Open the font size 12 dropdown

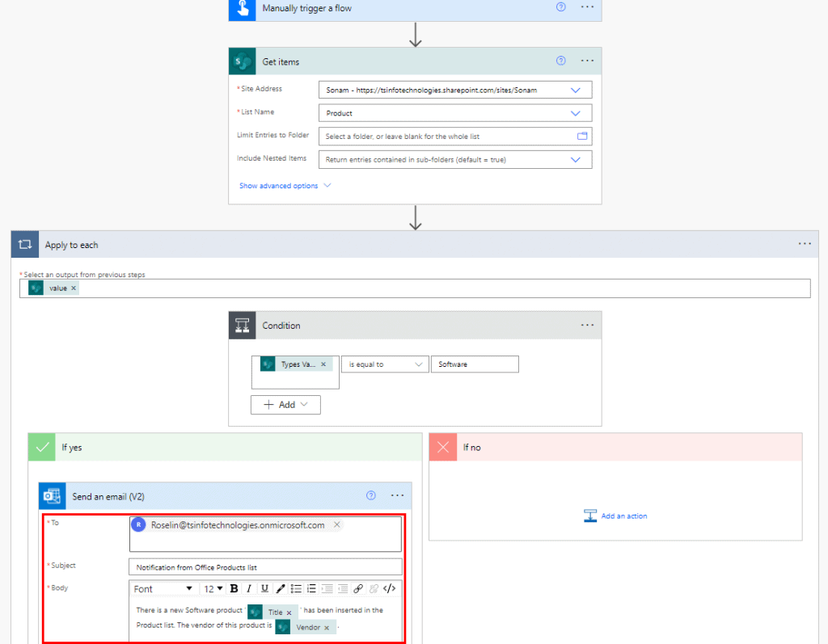pyautogui.click(x=213, y=589)
